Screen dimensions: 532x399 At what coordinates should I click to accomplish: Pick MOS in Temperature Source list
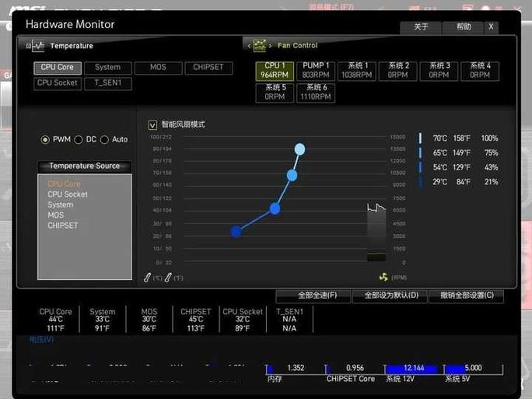pos(56,215)
